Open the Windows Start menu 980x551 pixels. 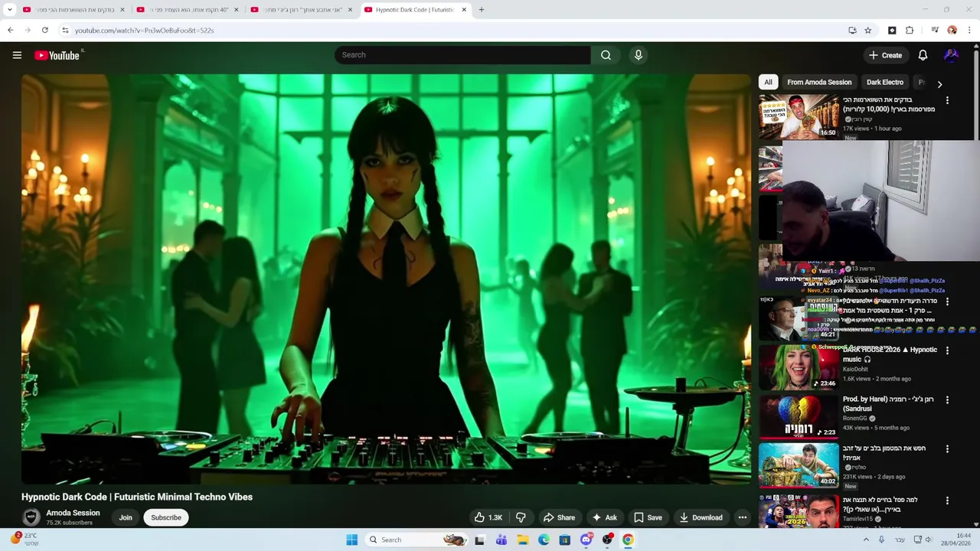coord(351,540)
